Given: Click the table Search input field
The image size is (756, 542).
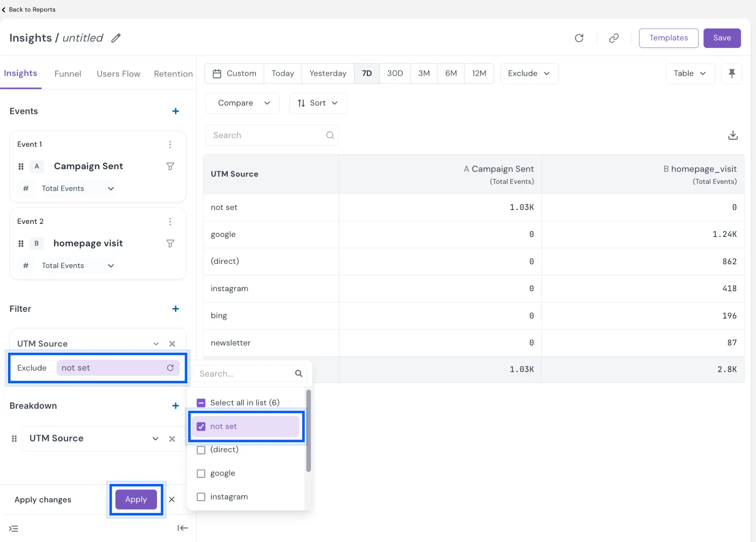Looking at the screenshot, I should [x=272, y=135].
